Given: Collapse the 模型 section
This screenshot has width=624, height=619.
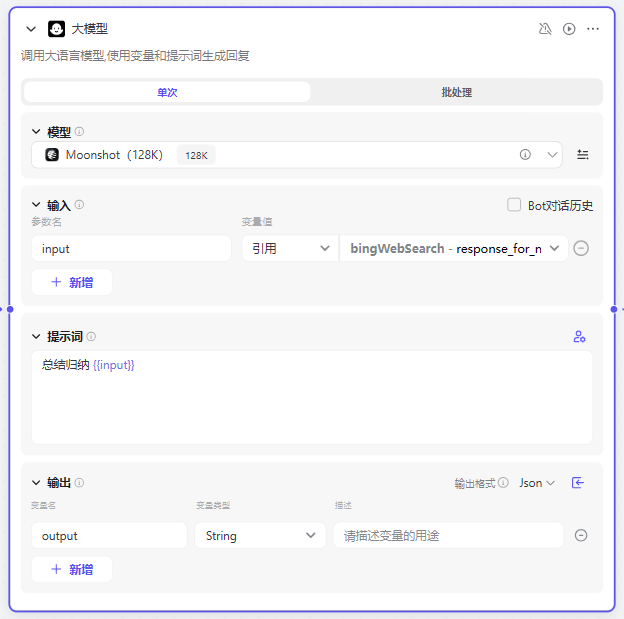Looking at the screenshot, I should (36, 131).
